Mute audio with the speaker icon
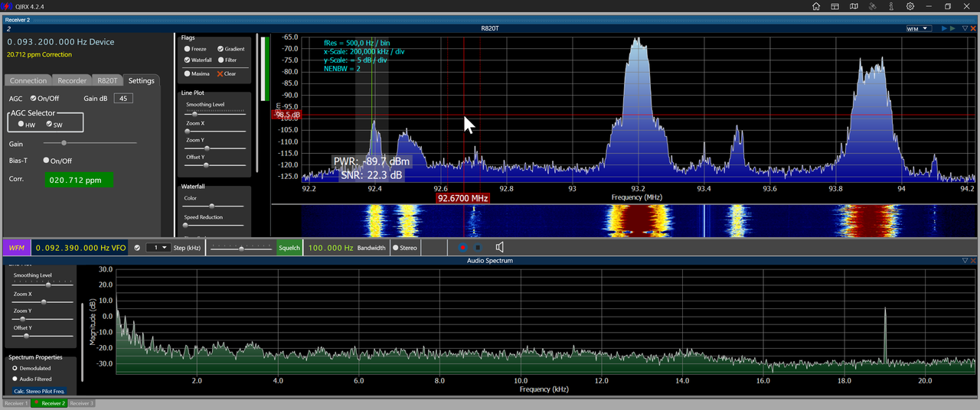Viewport: 980px width, 410px height. pos(499,247)
